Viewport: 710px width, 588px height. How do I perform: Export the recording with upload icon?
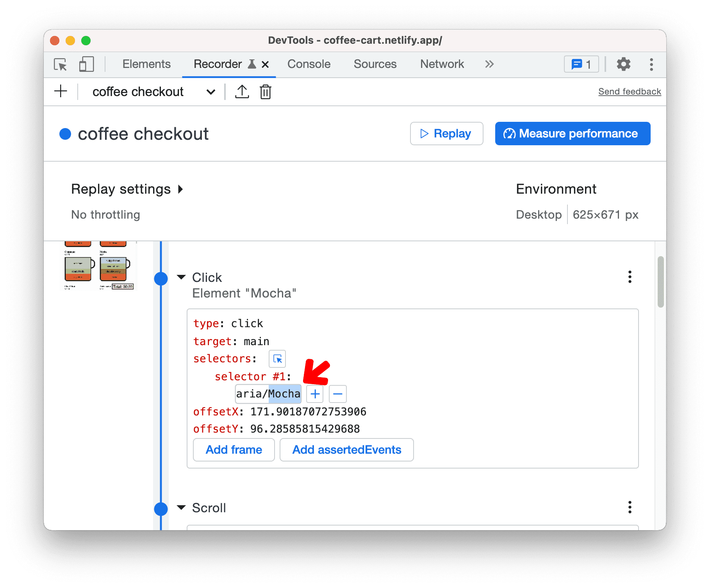[x=242, y=92]
